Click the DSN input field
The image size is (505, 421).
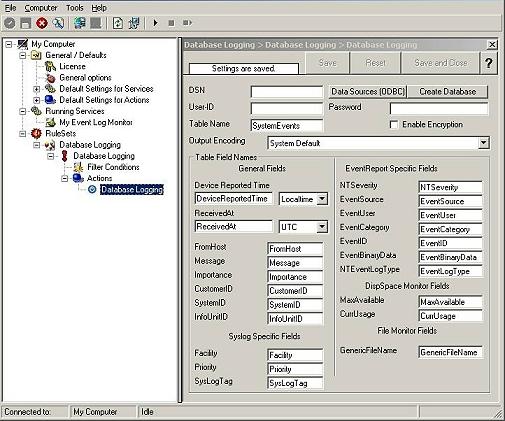tap(287, 92)
